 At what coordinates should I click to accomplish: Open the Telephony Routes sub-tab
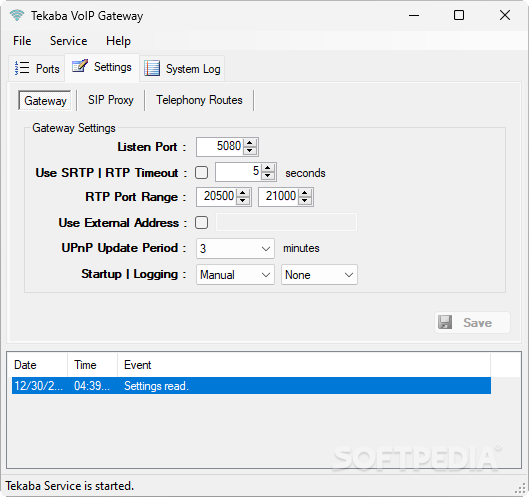click(199, 100)
